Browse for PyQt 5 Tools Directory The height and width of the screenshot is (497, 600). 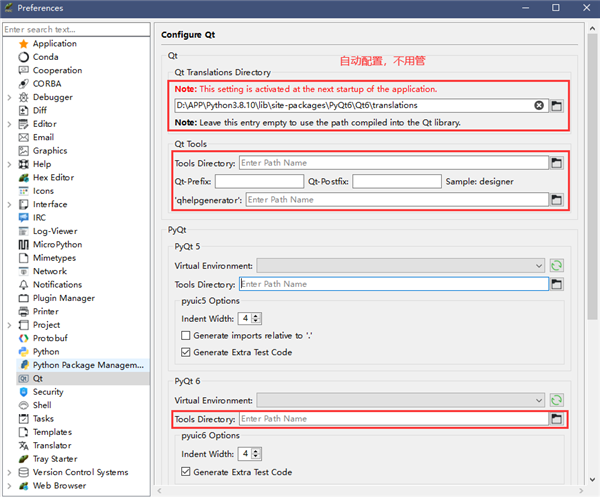click(556, 284)
